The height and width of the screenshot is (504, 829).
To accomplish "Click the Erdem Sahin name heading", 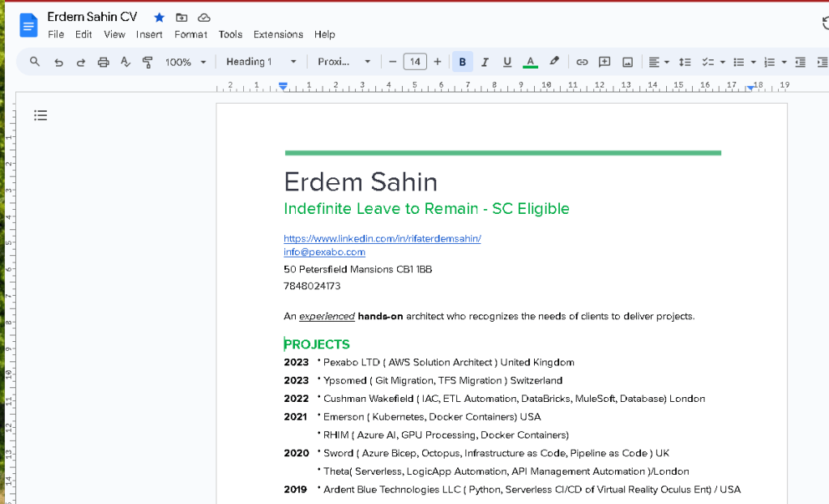I will point(361,182).
